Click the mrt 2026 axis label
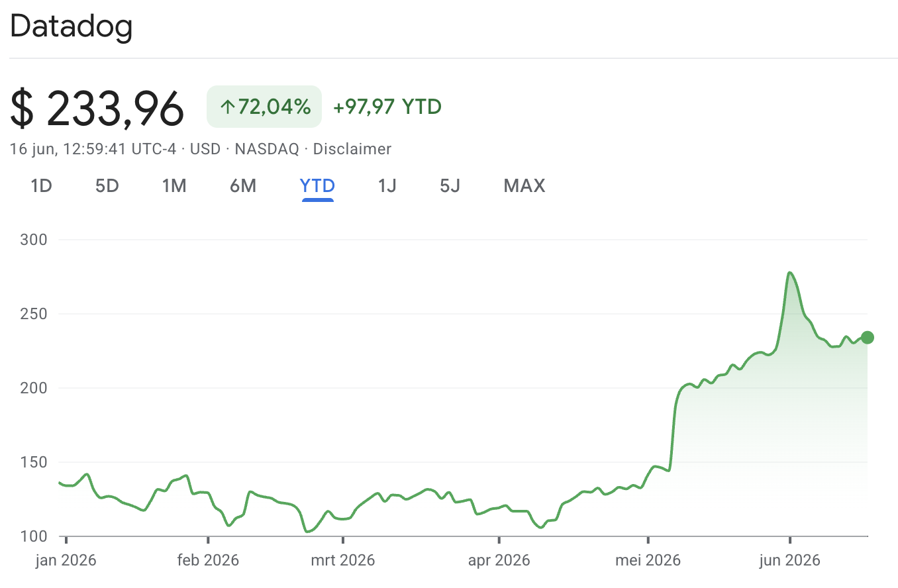 coord(342,561)
